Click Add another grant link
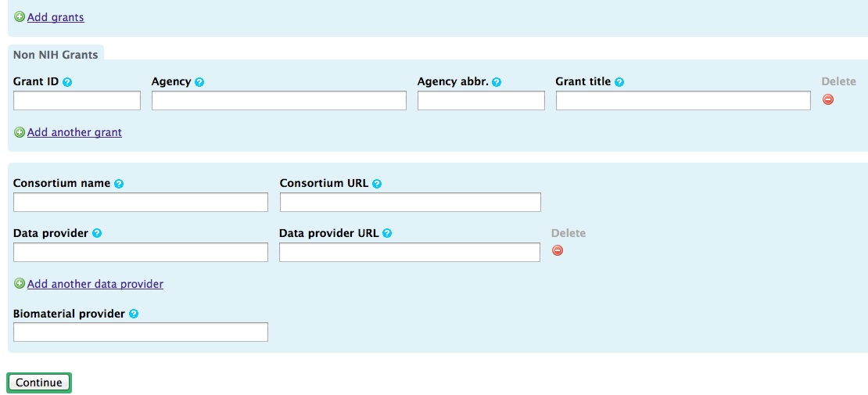The image size is (868, 395). click(74, 132)
